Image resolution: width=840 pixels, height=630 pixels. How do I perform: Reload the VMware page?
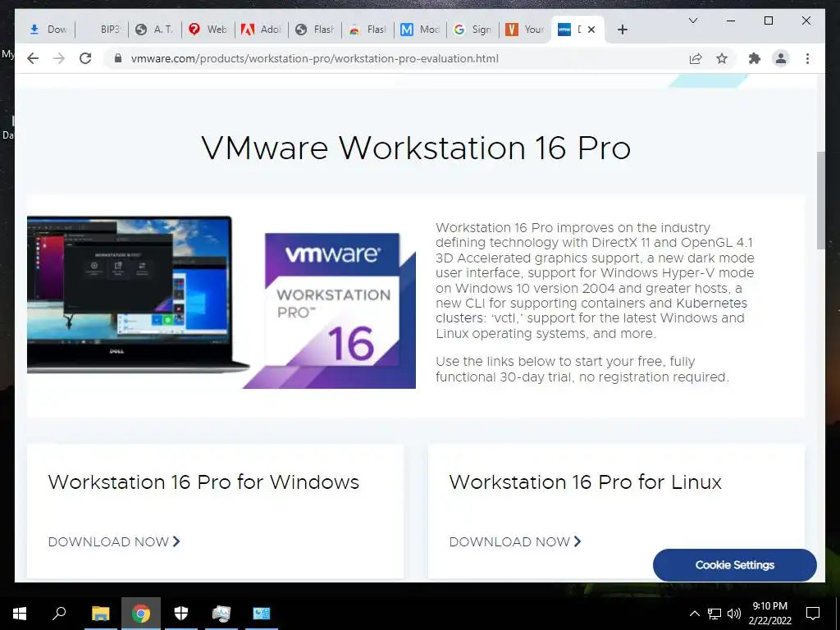point(85,58)
